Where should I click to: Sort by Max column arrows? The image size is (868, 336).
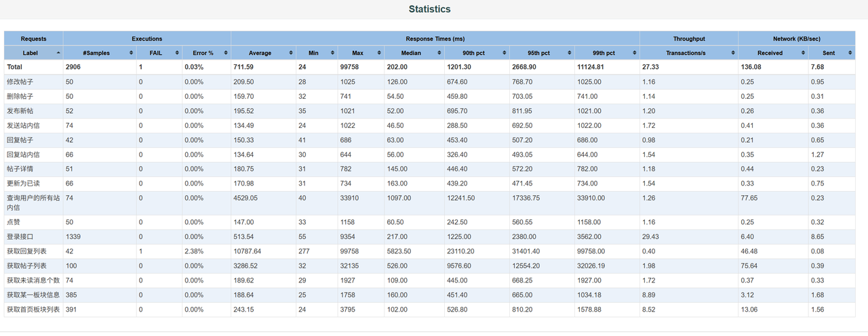click(378, 53)
